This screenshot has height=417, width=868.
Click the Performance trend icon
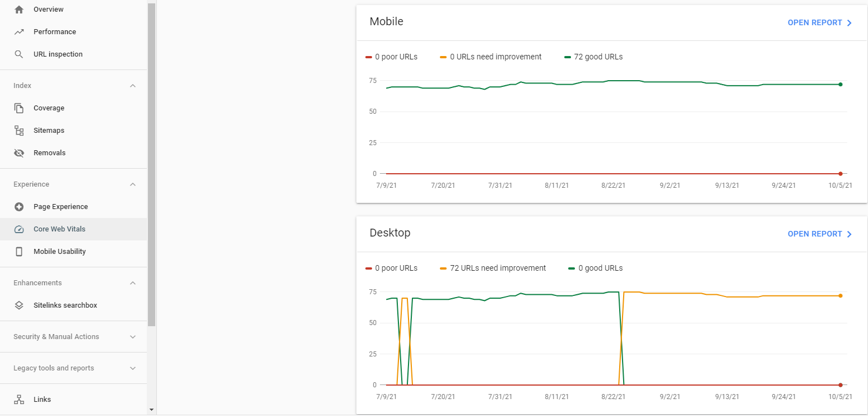pyautogui.click(x=19, y=32)
